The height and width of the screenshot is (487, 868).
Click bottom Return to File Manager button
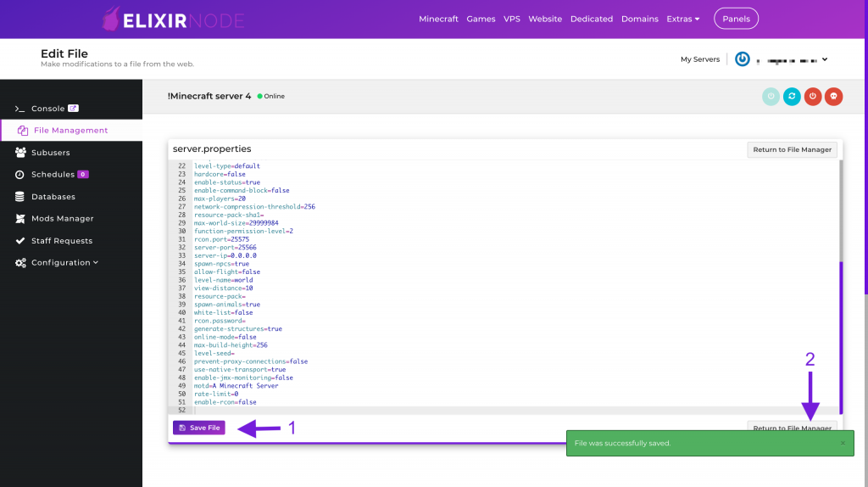pos(793,426)
